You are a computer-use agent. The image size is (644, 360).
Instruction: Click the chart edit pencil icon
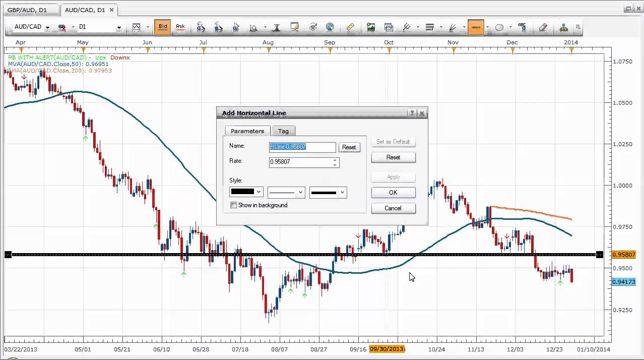coord(295,27)
